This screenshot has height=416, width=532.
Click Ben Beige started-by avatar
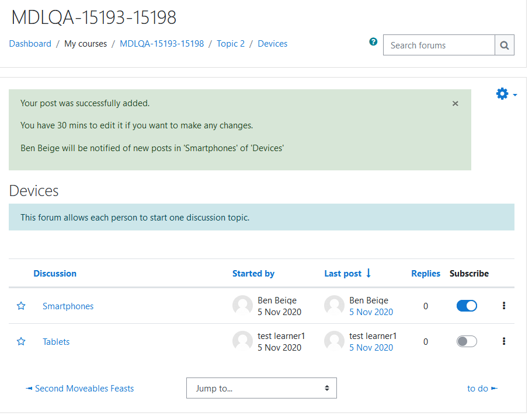click(x=242, y=305)
